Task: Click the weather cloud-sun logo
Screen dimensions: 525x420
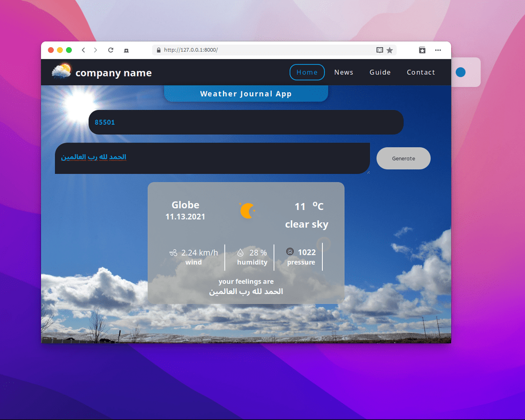Action: coord(62,71)
